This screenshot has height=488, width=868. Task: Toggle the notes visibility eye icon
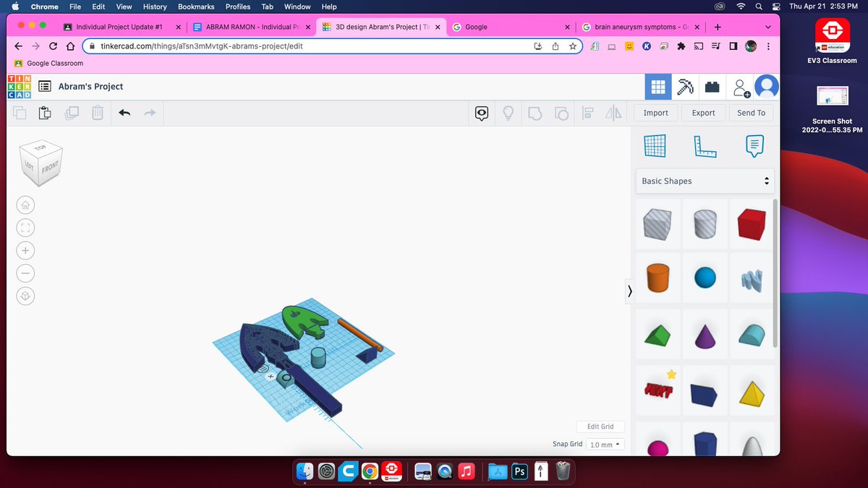(482, 113)
